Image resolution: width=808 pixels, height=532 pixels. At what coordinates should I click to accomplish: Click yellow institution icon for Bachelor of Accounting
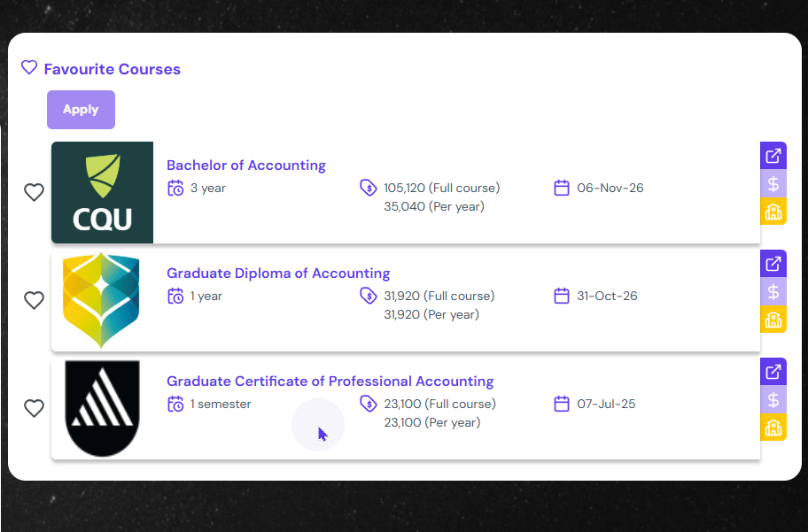coord(773,212)
